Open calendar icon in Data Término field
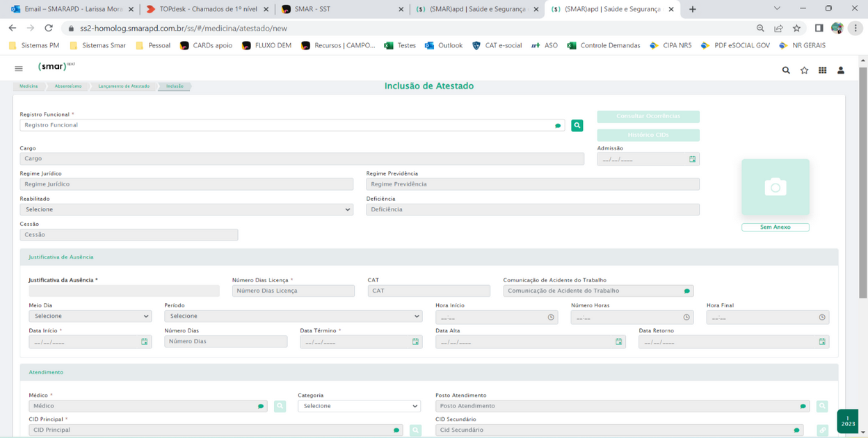 point(415,342)
